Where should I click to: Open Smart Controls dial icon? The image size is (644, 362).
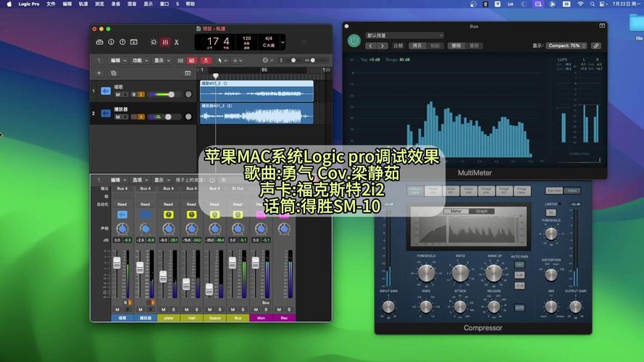click(154, 42)
